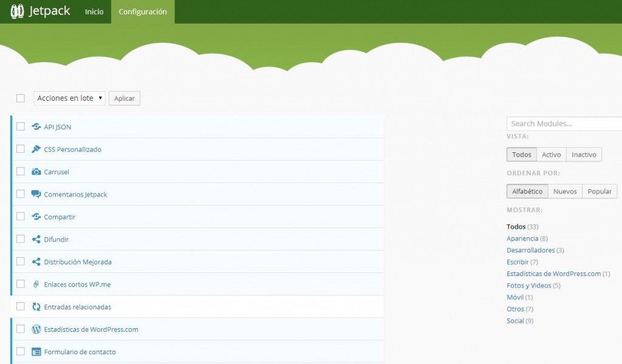Show Todos modules view
The width and height of the screenshot is (622, 364).
pyautogui.click(x=522, y=155)
